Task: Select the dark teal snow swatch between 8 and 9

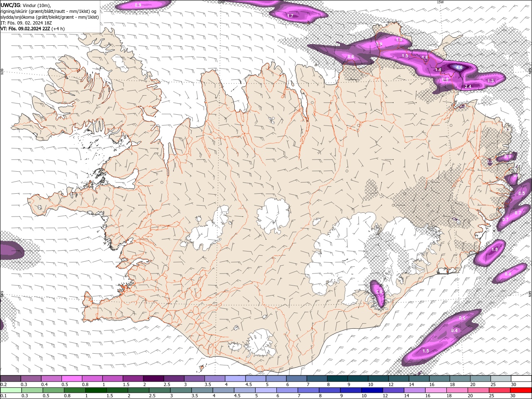Action: coord(337,379)
